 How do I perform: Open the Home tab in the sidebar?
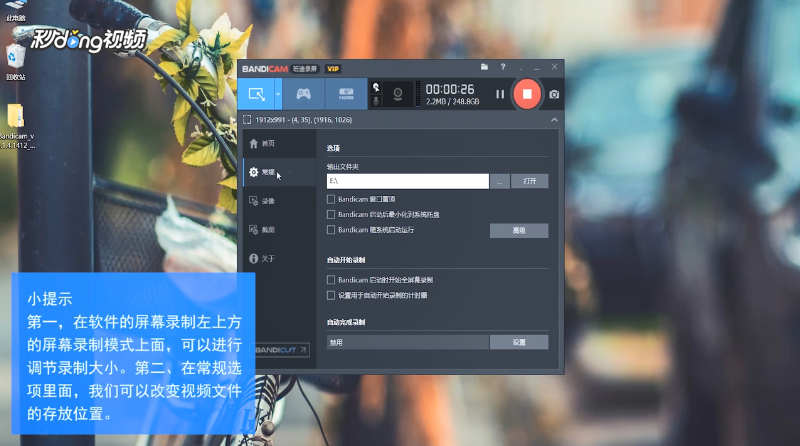280,144
